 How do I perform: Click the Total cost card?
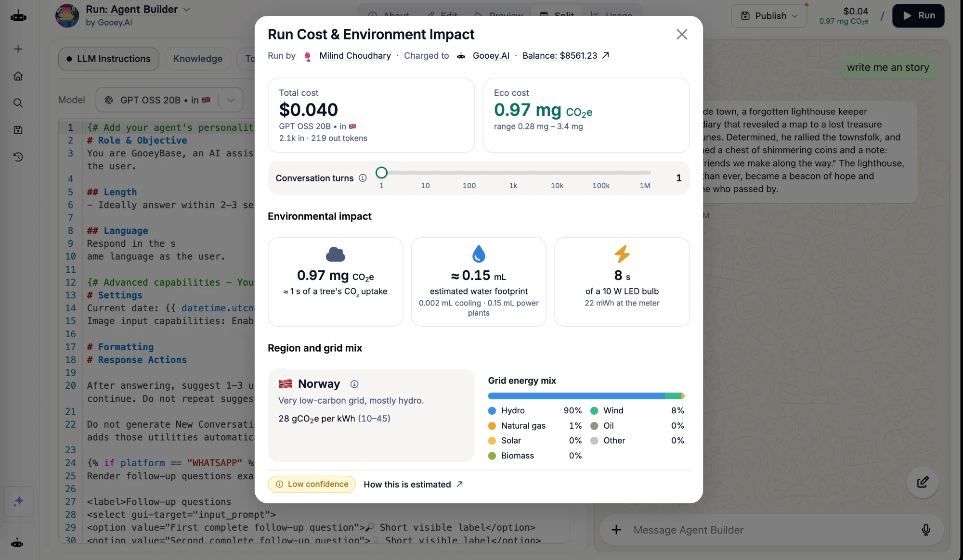(371, 115)
